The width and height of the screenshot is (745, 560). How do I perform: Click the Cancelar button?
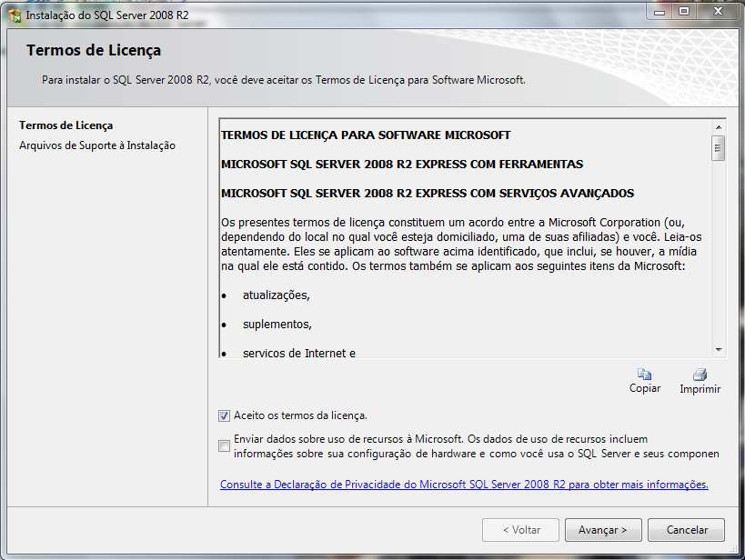[686, 530]
